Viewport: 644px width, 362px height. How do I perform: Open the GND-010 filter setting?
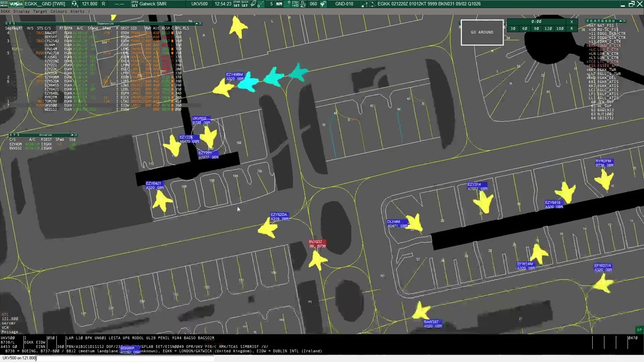tap(344, 4)
